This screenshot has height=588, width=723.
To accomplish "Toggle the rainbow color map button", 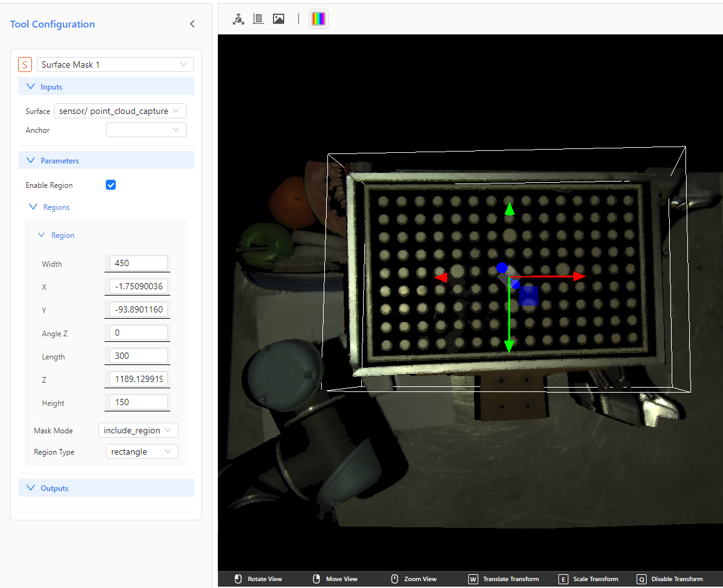I will pos(319,19).
